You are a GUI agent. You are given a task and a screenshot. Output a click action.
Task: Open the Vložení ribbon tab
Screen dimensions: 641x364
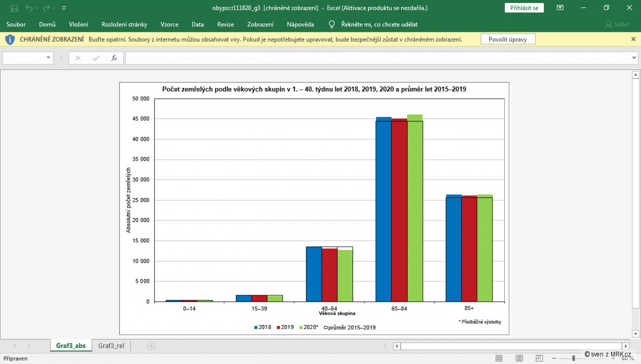(x=79, y=25)
